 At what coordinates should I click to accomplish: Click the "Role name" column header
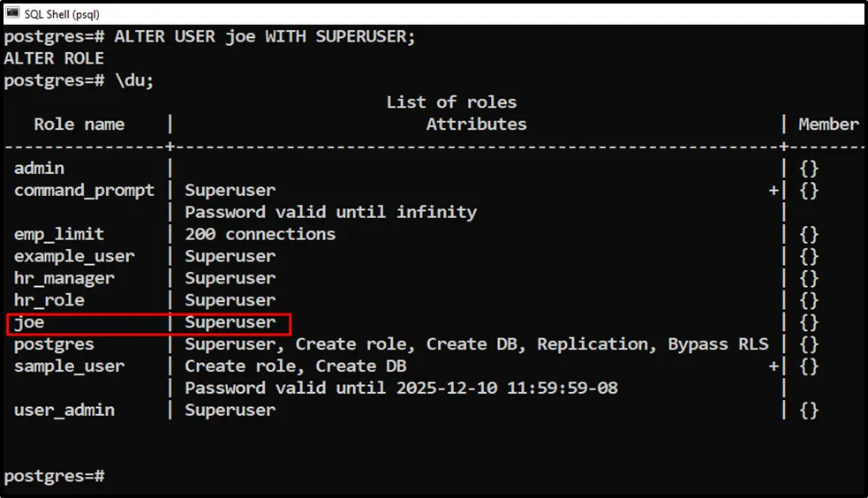pyautogui.click(x=79, y=124)
